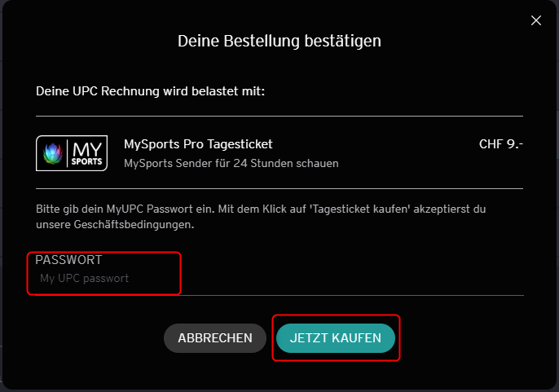Viewport: 559px width, 392px height.
Task: Confirm purchase with JETZT KAUFEN button
Action: pos(336,337)
